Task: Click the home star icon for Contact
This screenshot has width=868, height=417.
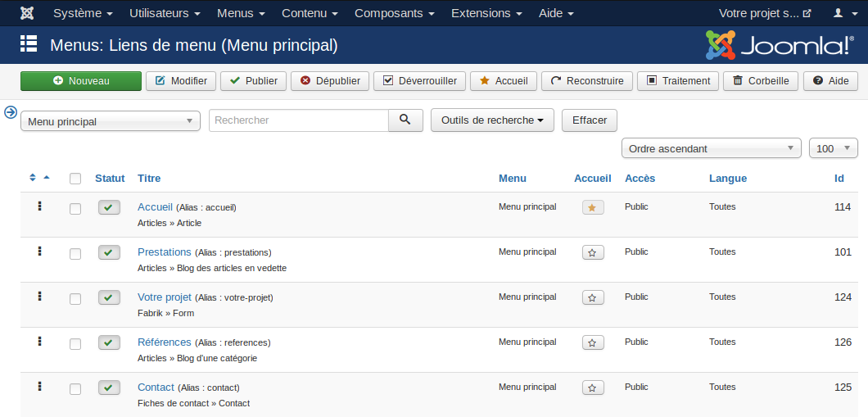Action: (x=594, y=388)
